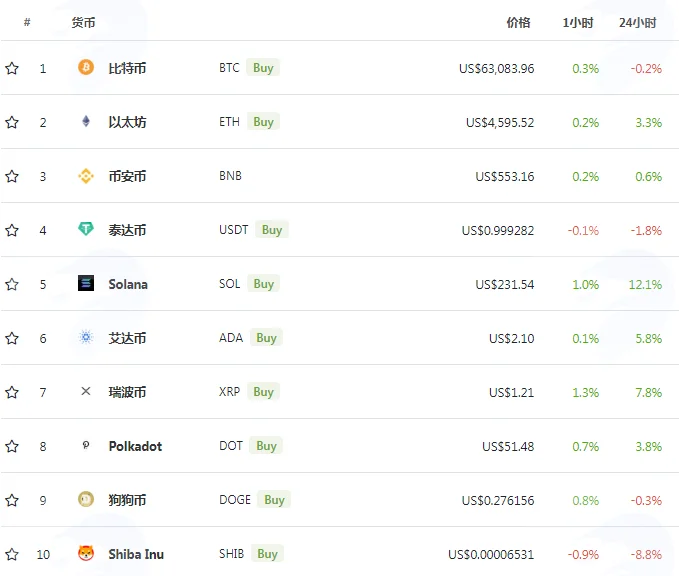Click the XRP logo icon
679x576 pixels.
click(x=86, y=391)
